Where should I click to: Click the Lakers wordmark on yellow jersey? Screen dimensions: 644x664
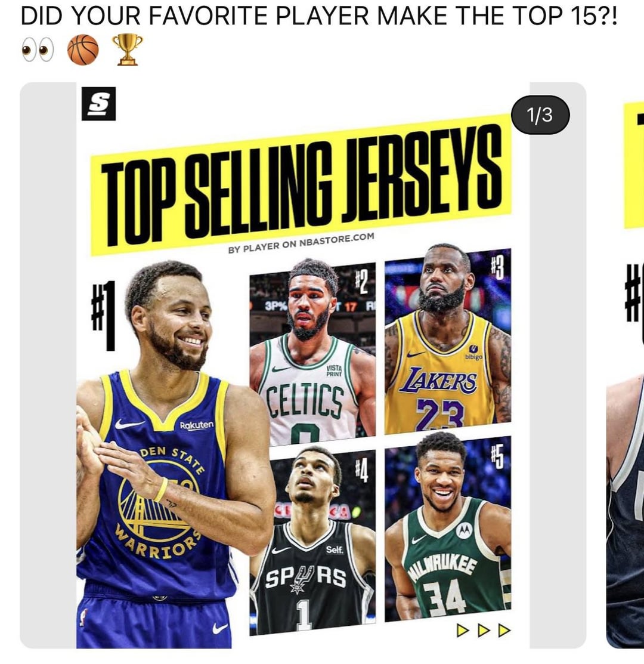point(439,381)
